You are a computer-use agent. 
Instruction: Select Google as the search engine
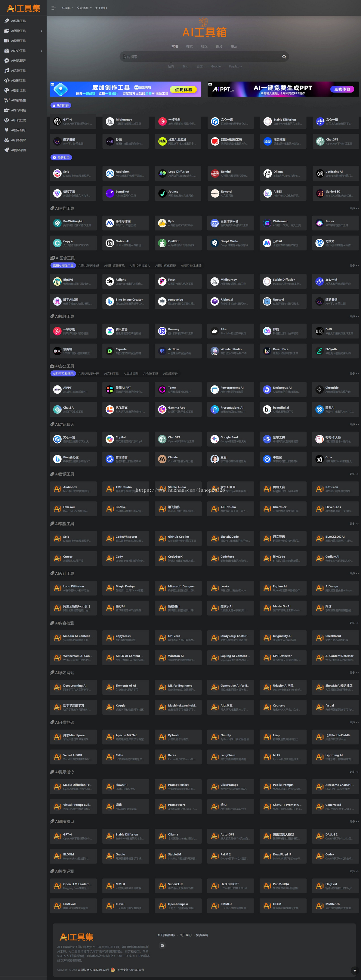pos(216,66)
